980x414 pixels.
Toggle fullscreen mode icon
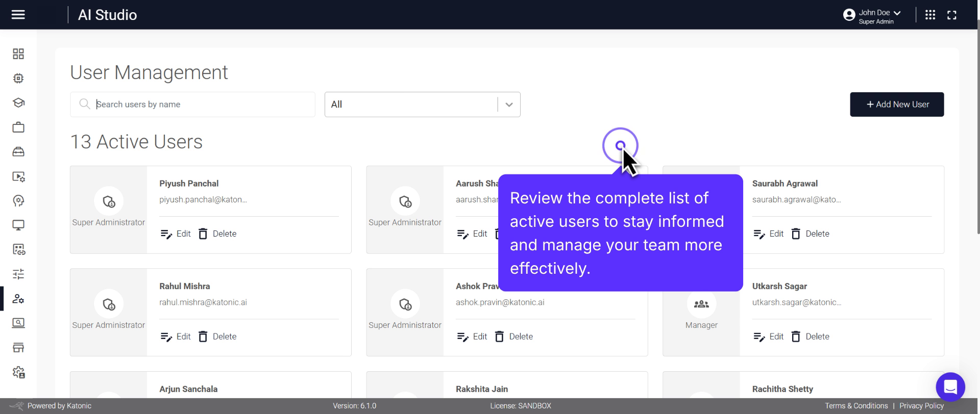point(951,15)
